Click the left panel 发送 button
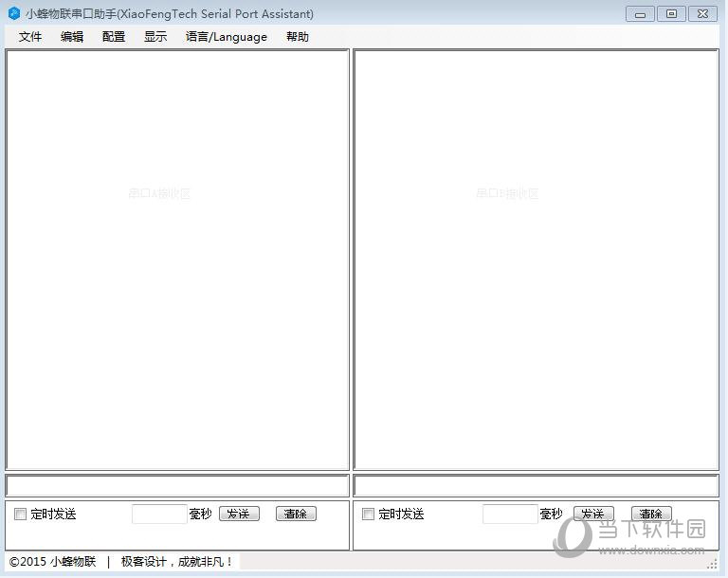 (239, 514)
